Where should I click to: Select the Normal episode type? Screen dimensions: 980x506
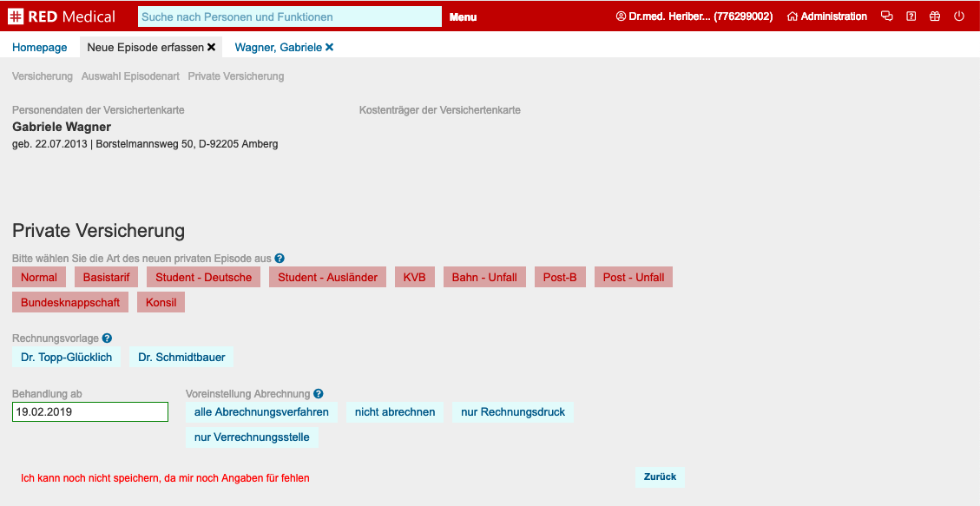pyautogui.click(x=39, y=278)
